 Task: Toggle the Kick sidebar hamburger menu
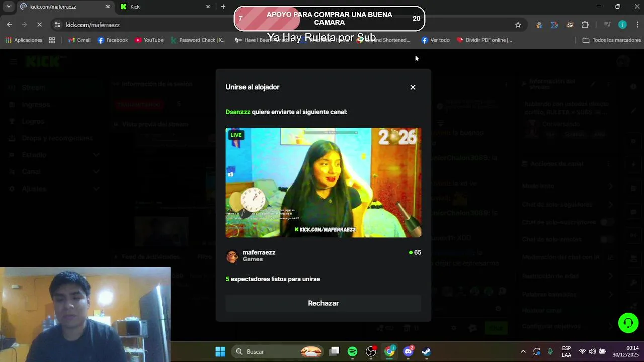pos(13,61)
